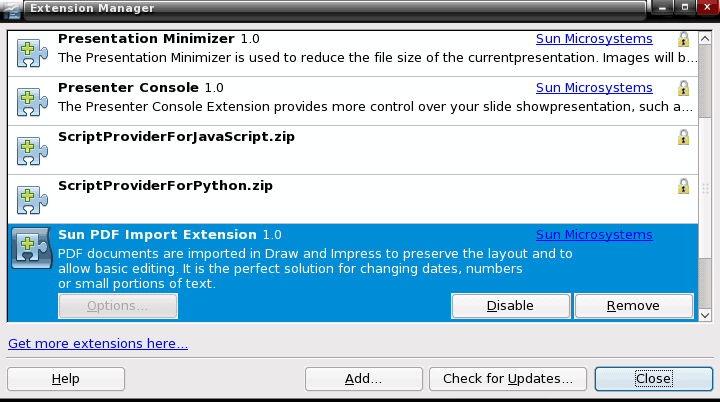Open the Add extension dialog
The image size is (720, 402).
pyautogui.click(x=364, y=379)
